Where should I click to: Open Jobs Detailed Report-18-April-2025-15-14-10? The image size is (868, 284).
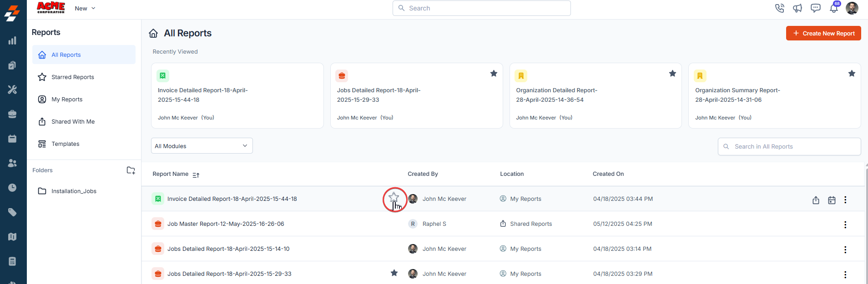pos(228,249)
